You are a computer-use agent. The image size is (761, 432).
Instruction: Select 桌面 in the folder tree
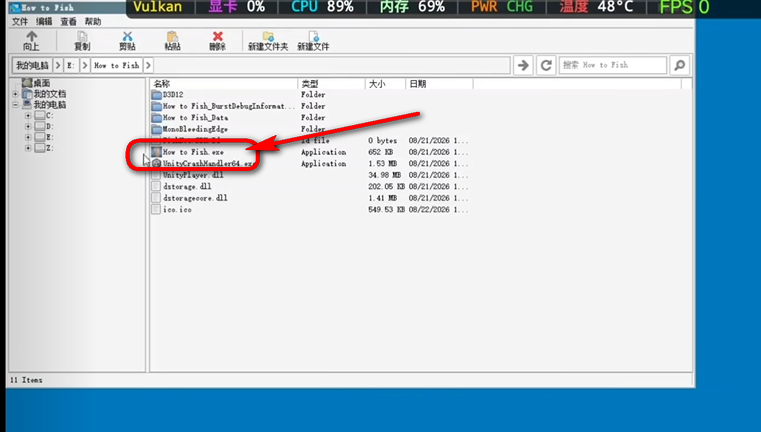click(x=36, y=83)
